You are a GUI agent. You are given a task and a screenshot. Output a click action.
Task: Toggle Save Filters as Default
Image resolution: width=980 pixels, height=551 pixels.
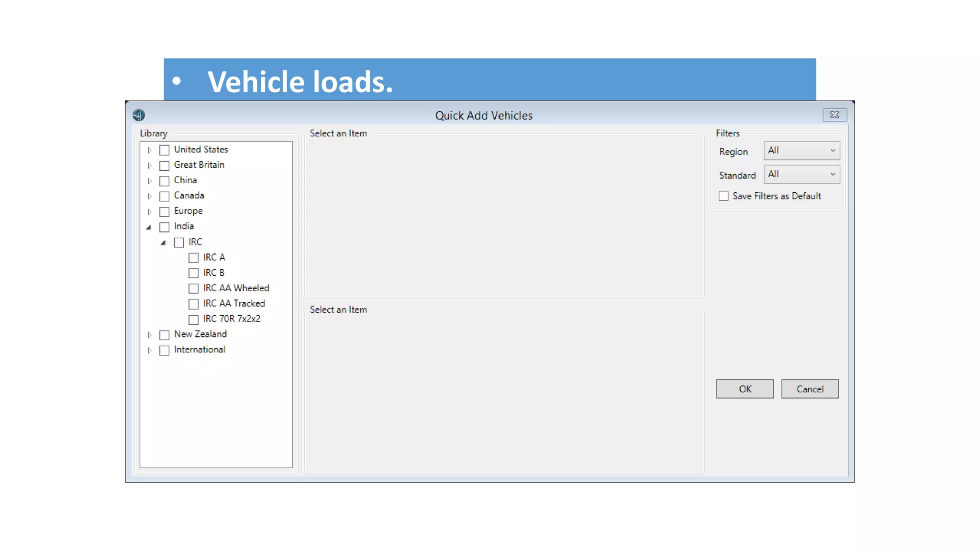[724, 196]
